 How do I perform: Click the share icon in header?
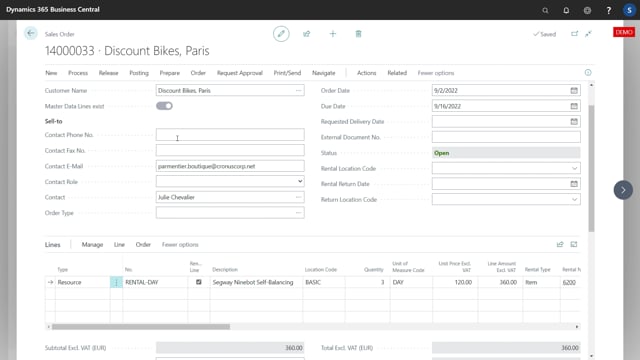tap(307, 34)
